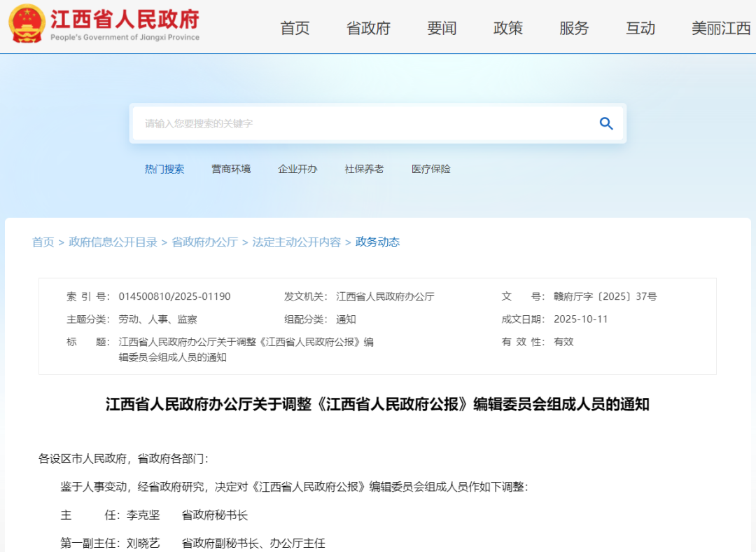Click the 热门搜索 label
The image size is (756, 552).
[164, 169]
